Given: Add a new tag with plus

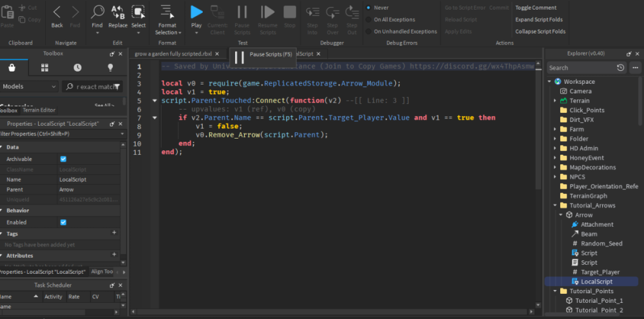Looking at the screenshot, I should 114,233.
